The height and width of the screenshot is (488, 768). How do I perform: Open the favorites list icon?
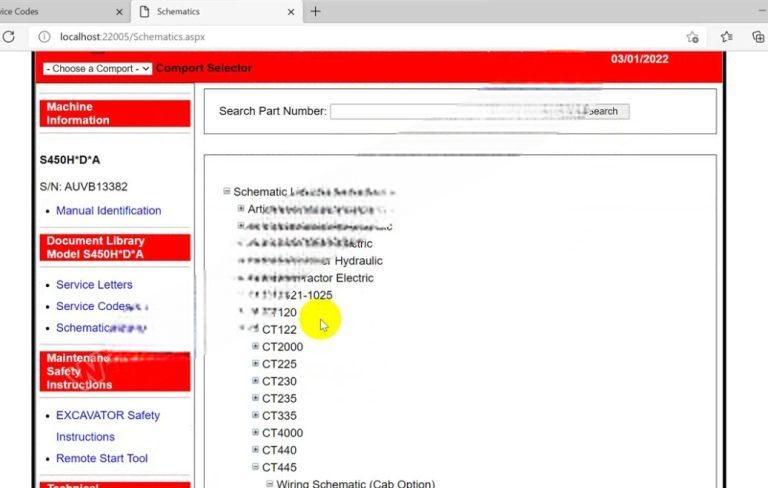(727, 37)
